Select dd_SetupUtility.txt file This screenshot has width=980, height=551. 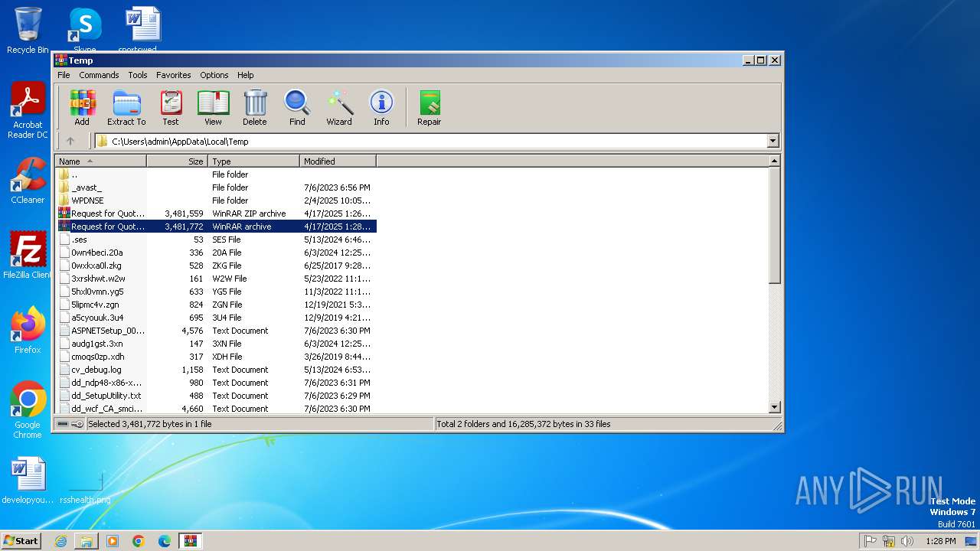pyautogui.click(x=216, y=396)
